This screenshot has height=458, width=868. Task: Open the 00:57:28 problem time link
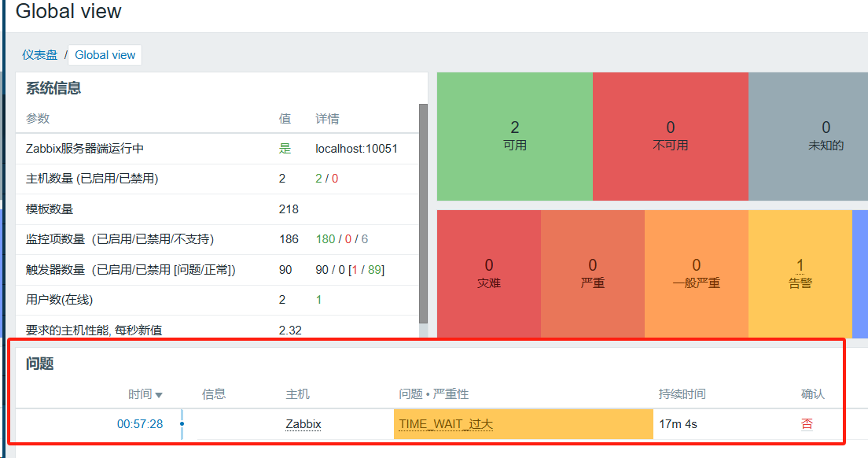pyautogui.click(x=140, y=424)
